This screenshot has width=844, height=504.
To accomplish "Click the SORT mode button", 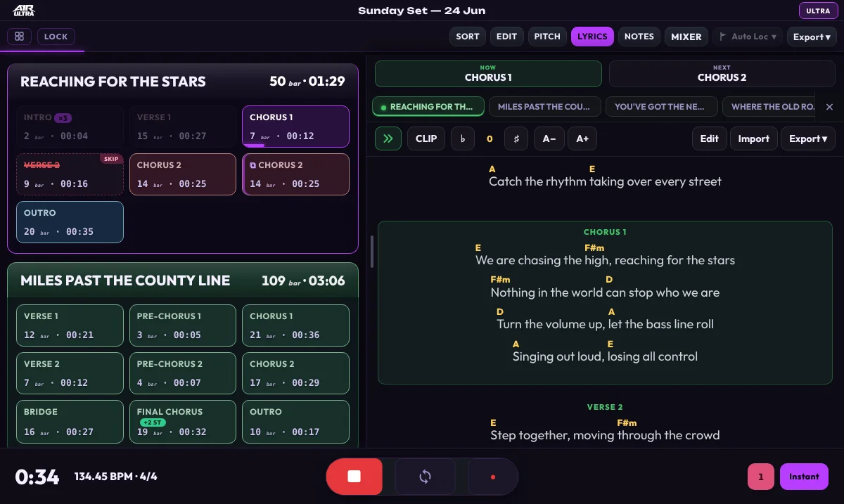I will tap(468, 37).
